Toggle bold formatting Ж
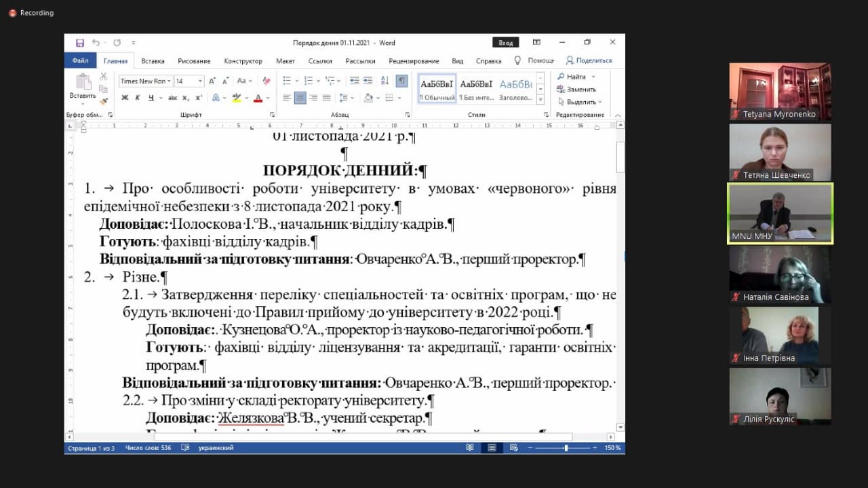 tap(125, 98)
